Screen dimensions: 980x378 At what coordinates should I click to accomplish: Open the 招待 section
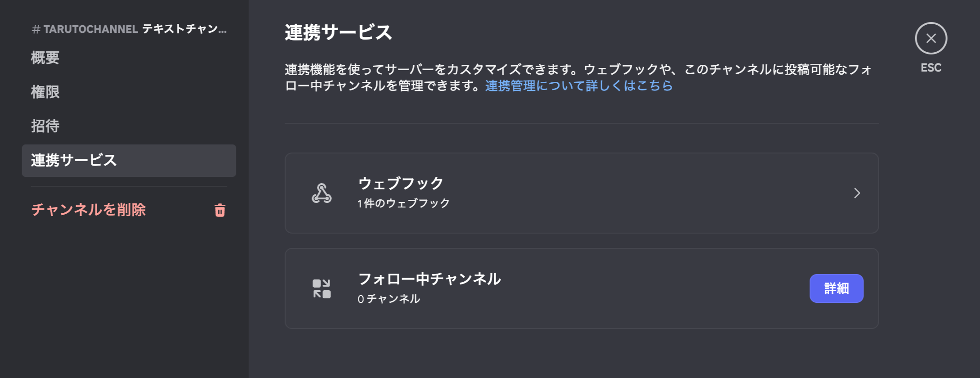click(44, 126)
